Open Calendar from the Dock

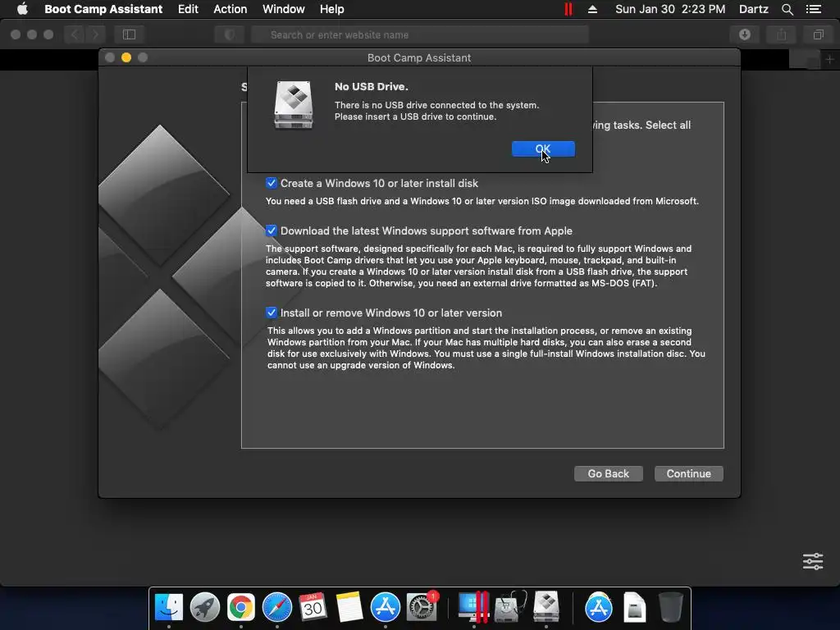(313, 608)
